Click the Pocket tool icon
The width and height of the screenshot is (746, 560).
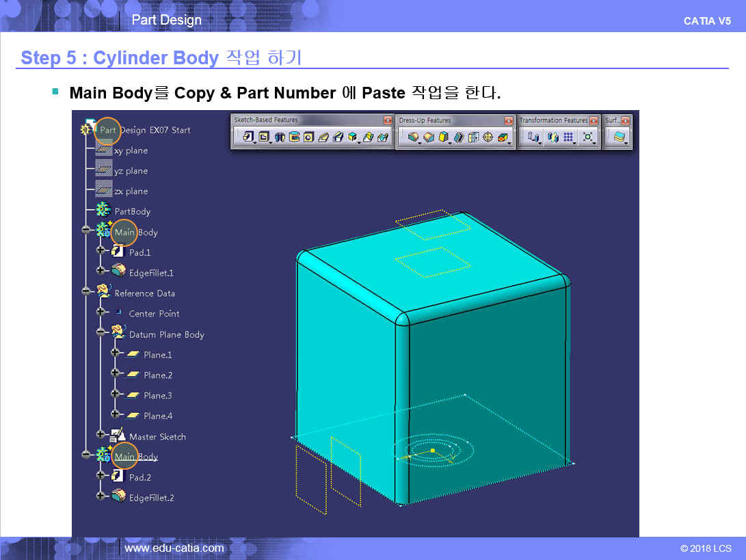[x=263, y=137]
